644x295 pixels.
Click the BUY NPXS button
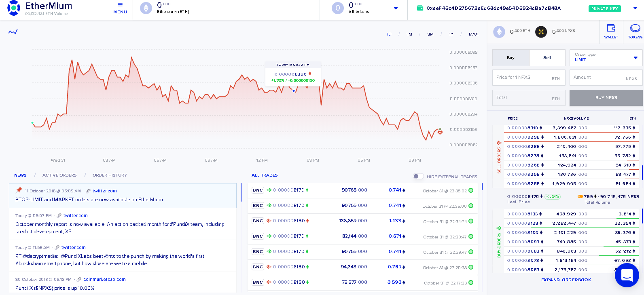click(606, 97)
